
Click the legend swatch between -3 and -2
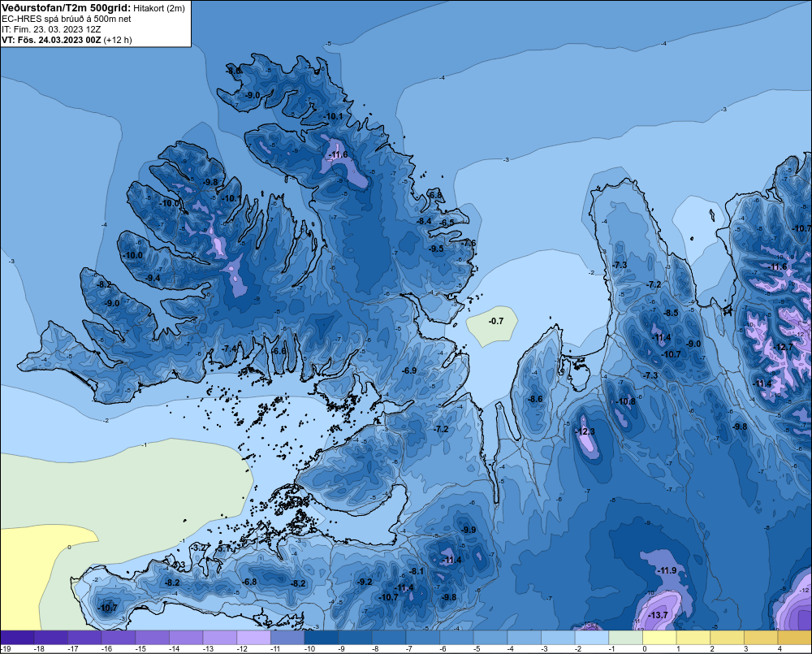(558, 638)
